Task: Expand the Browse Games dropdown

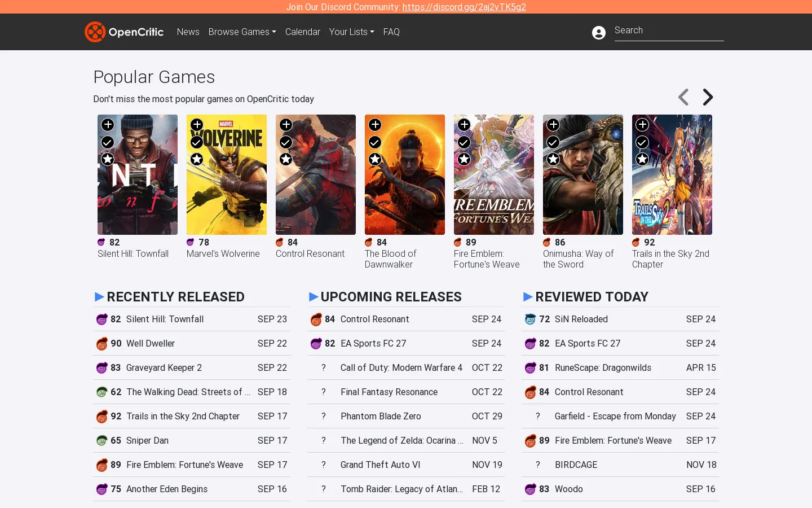Action: coord(242,32)
